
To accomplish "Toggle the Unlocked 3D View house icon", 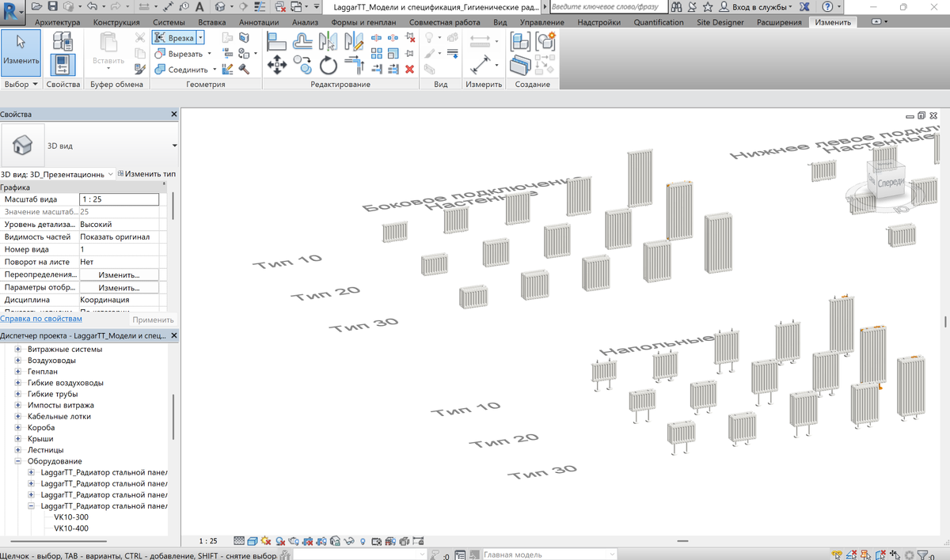I will [x=335, y=541].
